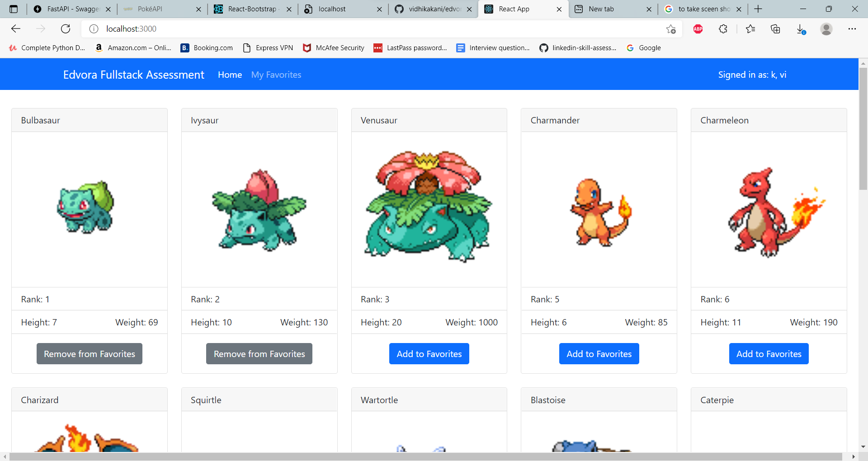Click the profile avatar icon

826,28
